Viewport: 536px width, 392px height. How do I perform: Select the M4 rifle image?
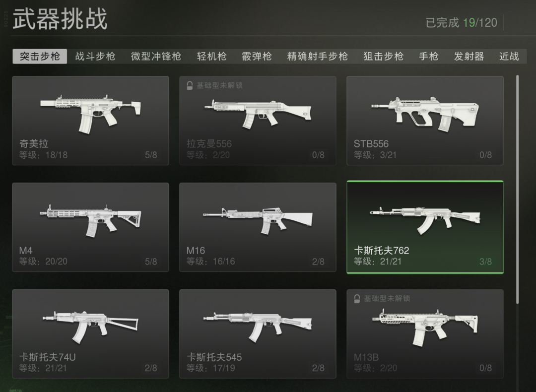coord(91,220)
